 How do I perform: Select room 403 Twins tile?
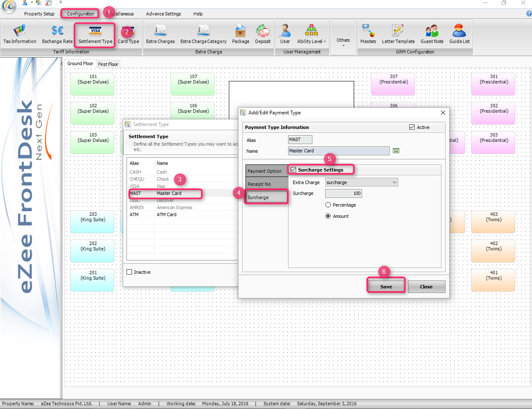pos(493,222)
